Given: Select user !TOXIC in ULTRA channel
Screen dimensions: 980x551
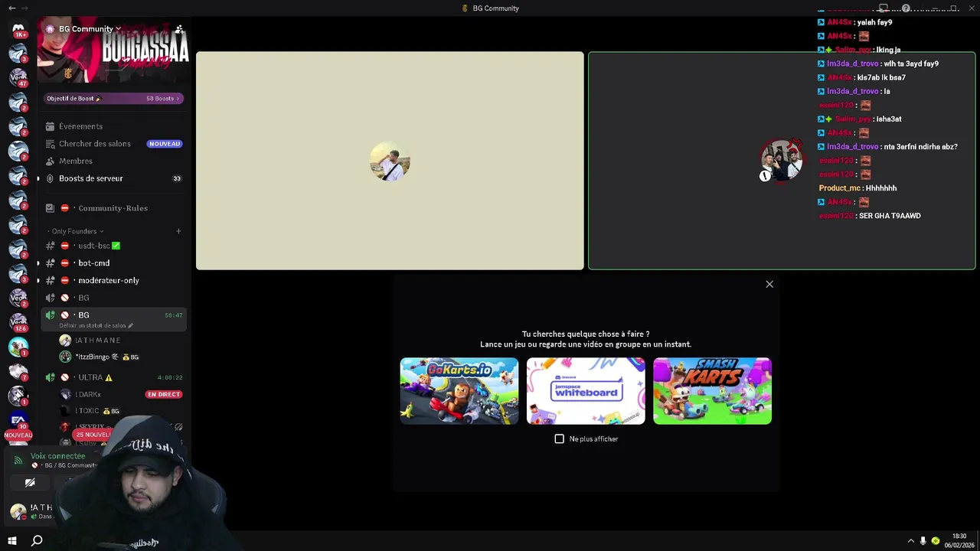Looking at the screenshot, I should 88,411.
